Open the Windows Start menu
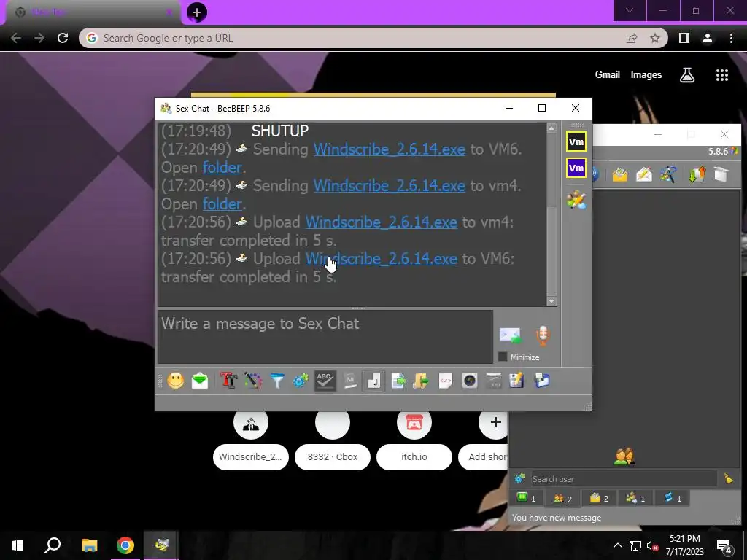This screenshot has height=560, width=747. pyautogui.click(x=18, y=545)
